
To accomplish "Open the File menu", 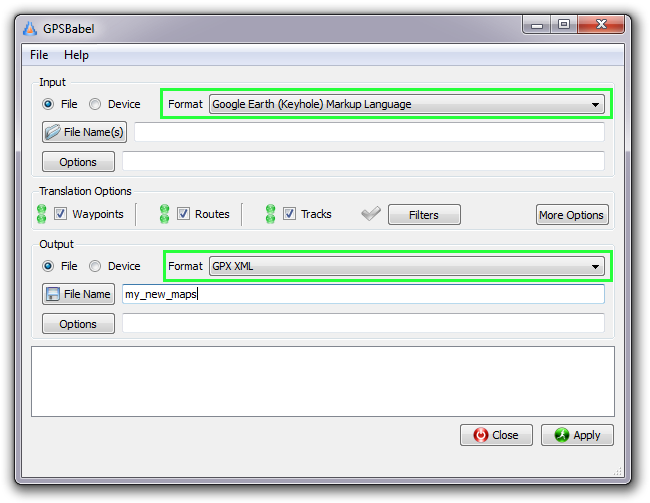I will (x=39, y=55).
